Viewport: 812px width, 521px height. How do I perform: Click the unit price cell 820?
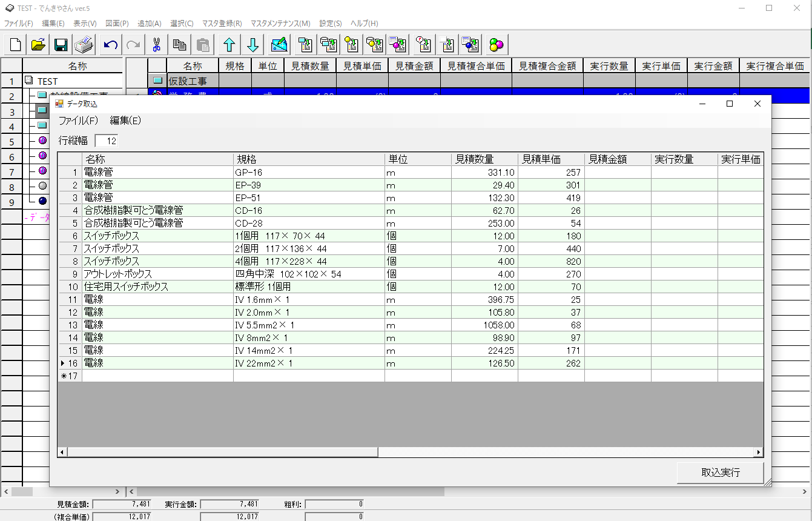click(551, 262)
